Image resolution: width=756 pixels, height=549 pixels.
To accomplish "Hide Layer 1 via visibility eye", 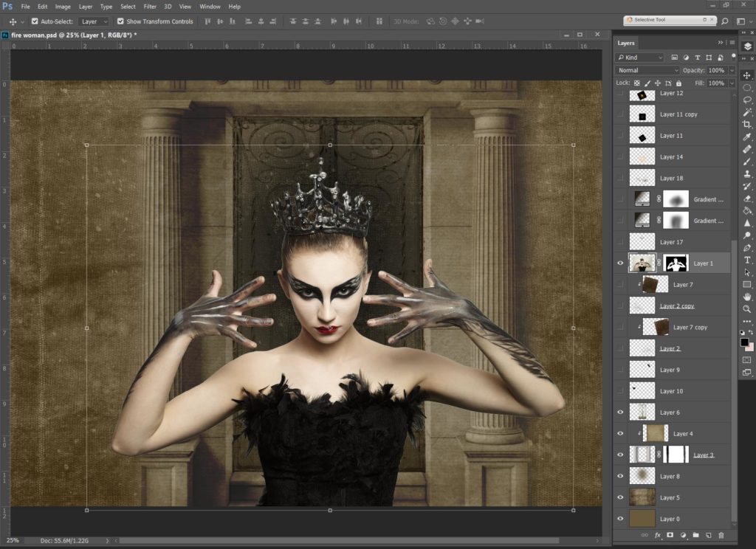I will (620, 263).
